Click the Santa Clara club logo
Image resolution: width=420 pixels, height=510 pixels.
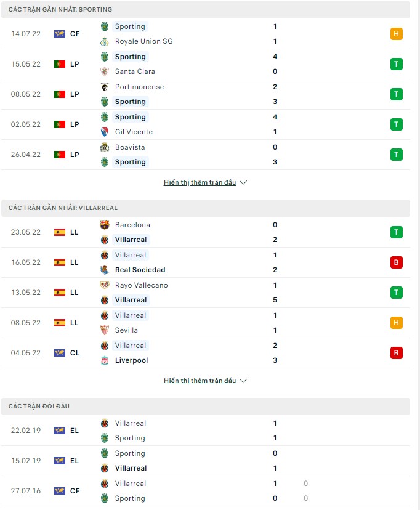pyautogui.click(x=106, y=71)
